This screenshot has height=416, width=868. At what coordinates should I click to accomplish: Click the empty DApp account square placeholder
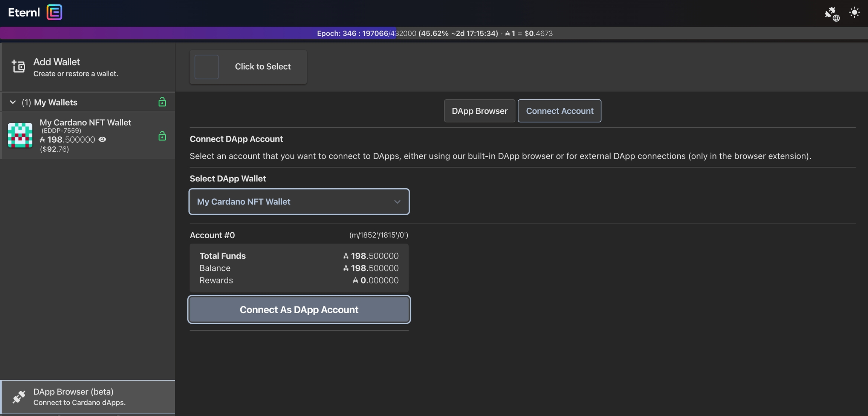pyautogui.click(x=206, y=67)
